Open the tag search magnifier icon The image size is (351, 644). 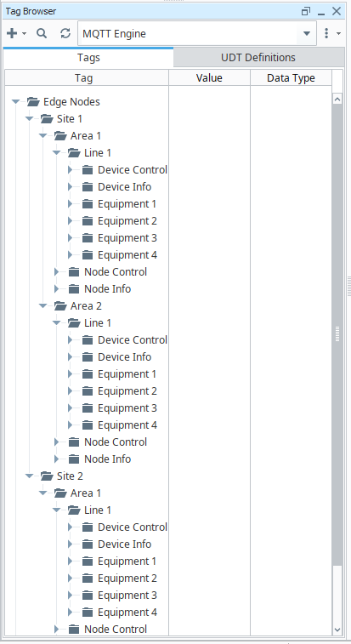coord(42,33)
